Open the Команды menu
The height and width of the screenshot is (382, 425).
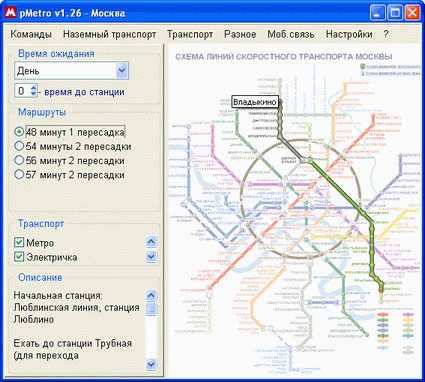point(31,34)
